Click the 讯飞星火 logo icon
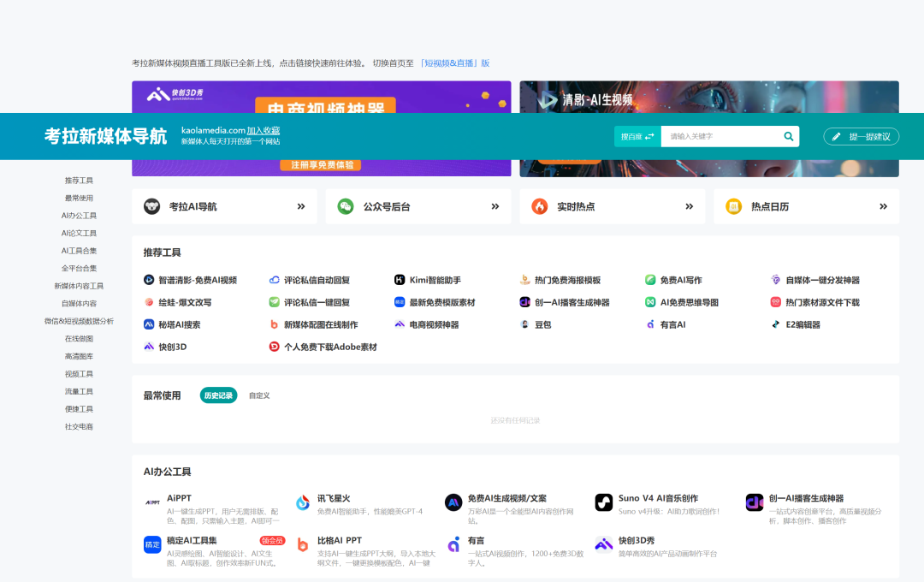The image size is (924, 582). (303, 502)
